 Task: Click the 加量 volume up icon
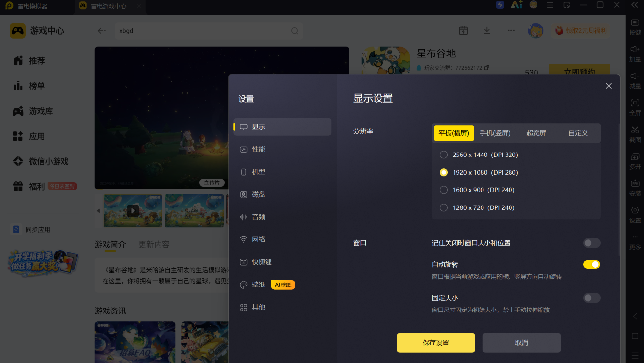point(635,53)
